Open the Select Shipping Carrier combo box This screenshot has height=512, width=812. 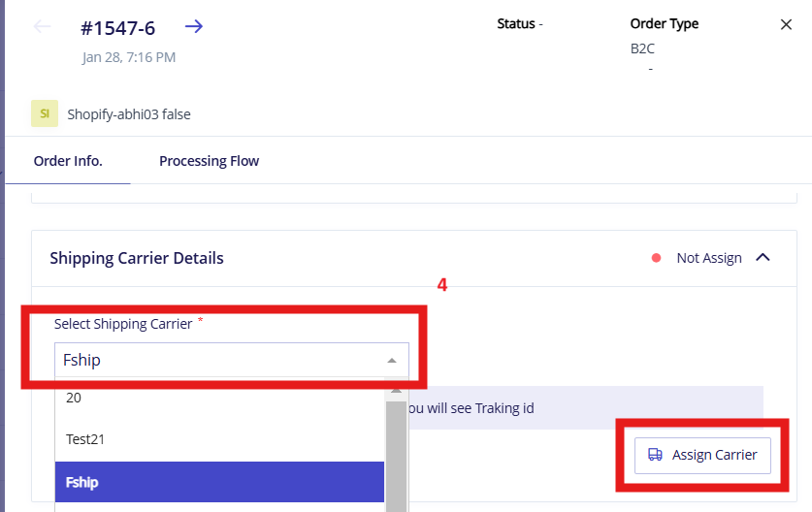tap(232, 360)
